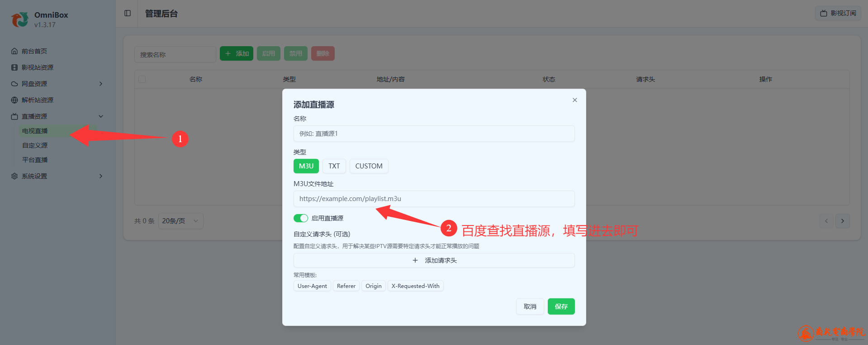Open 平台直播 in the sidebar
The height and width of the screenshot is (345, 868).
click(35, 160)
